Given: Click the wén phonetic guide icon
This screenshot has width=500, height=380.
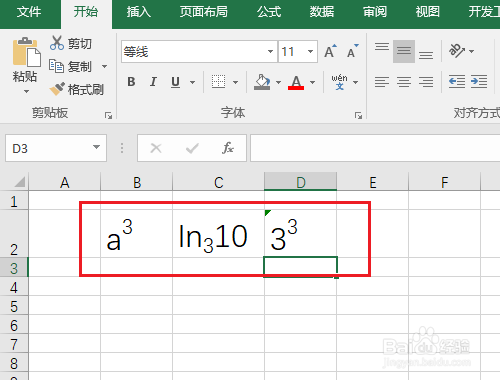Looking at the screenshot, I should (339, 82).
